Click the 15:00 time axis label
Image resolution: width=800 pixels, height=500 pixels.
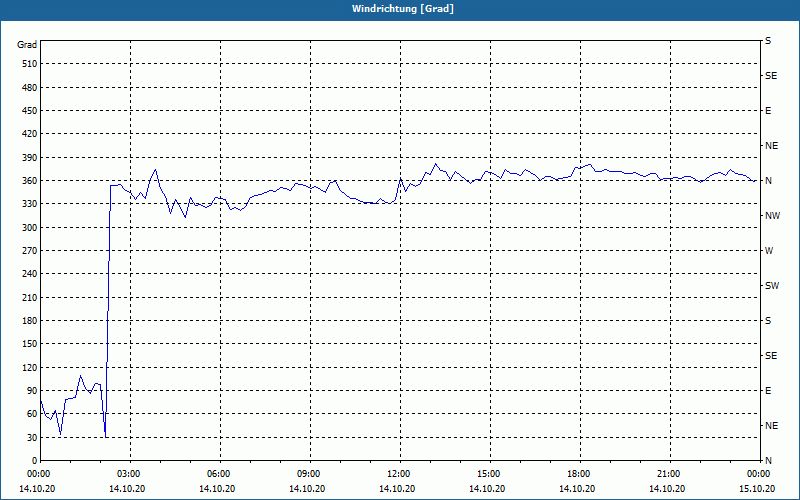(490, 474)
